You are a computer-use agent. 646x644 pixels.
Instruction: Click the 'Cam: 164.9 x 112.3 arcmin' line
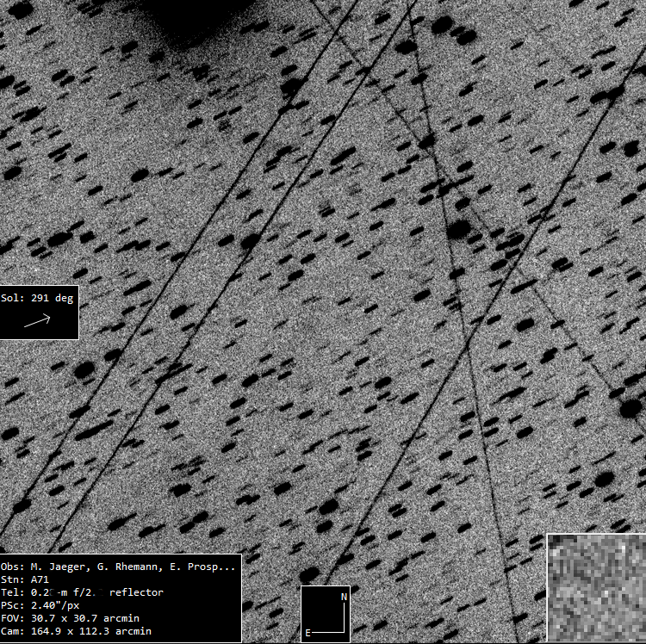coord(77,631)
